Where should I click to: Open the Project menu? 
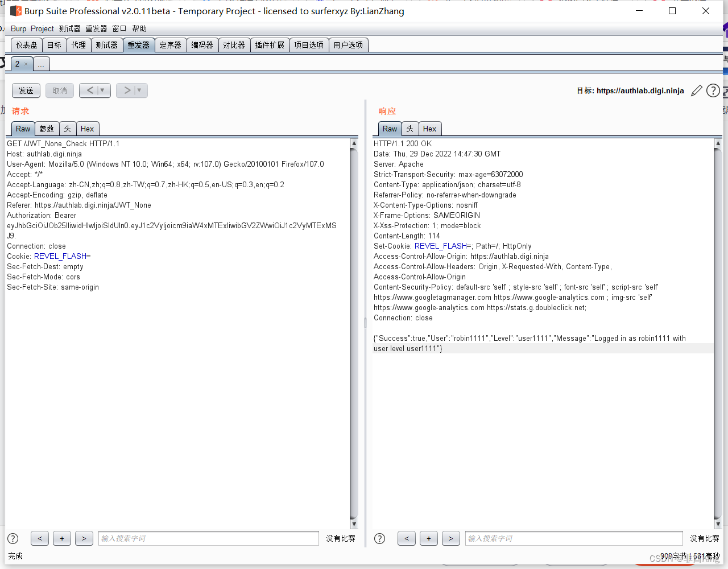42,28
